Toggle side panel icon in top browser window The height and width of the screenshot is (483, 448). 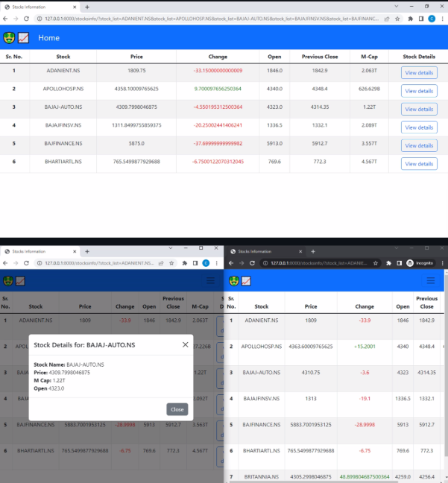421,19
